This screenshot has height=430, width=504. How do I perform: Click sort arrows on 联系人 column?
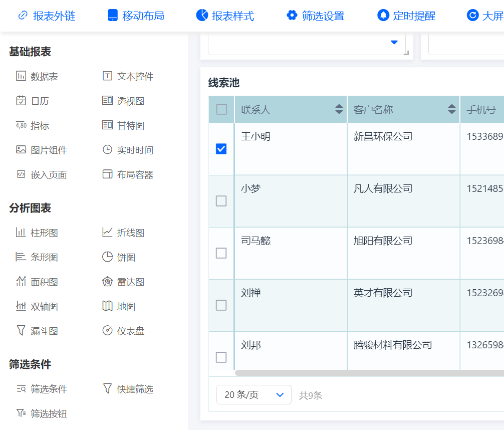(x=339, y=109)
